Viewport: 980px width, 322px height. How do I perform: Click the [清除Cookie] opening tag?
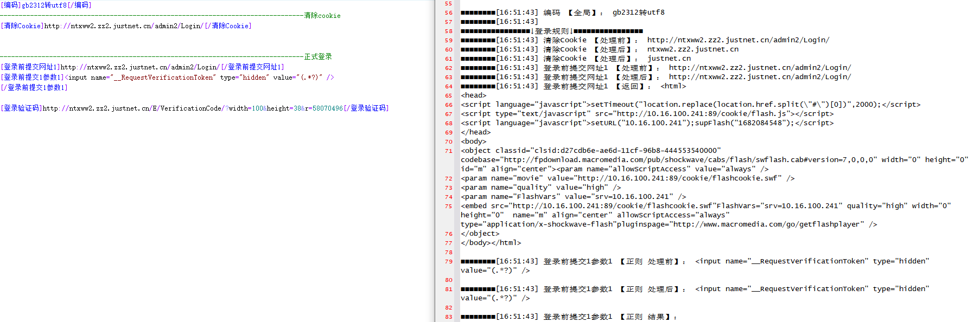22,26
